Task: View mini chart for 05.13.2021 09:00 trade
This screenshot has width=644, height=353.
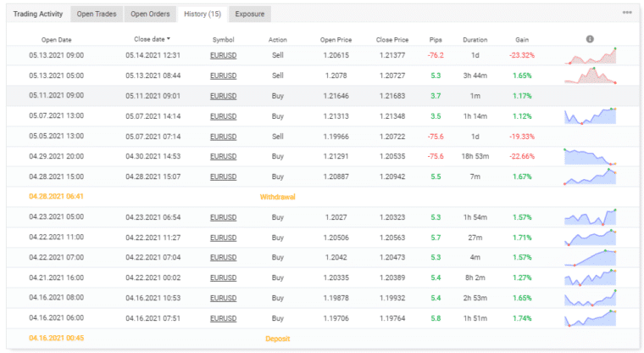Action: [590, 55]
